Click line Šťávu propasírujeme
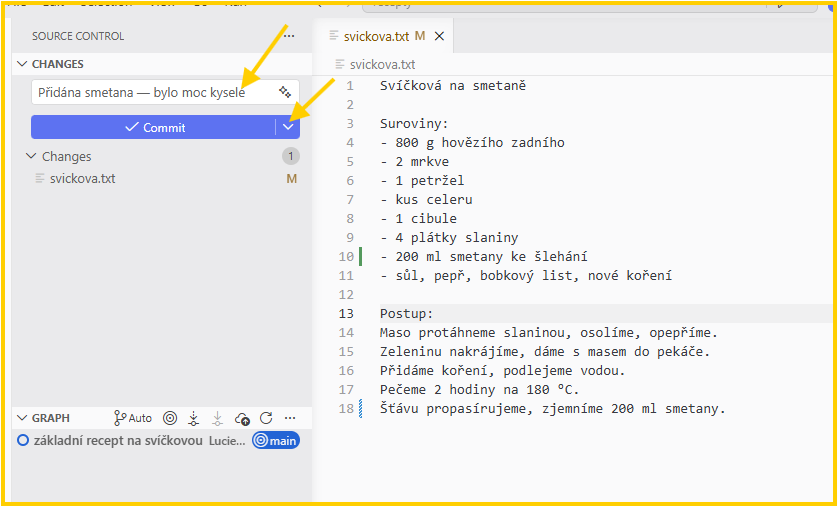The image size is (838, 506). click(x=553, y=409)
